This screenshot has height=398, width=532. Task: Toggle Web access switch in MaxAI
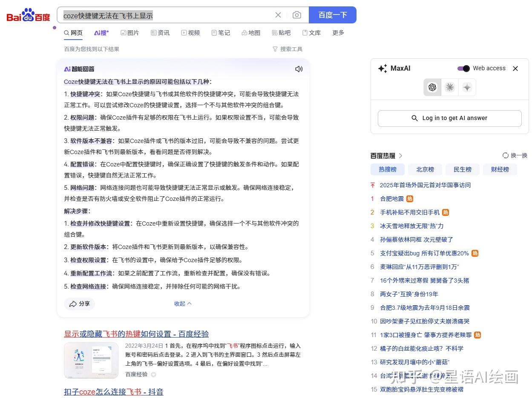(463, 69)
